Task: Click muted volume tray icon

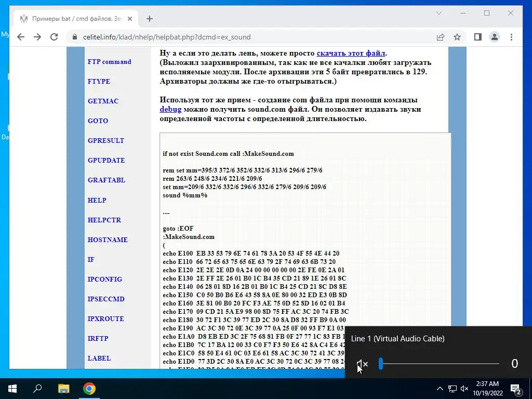Action: tap(464, 389)
